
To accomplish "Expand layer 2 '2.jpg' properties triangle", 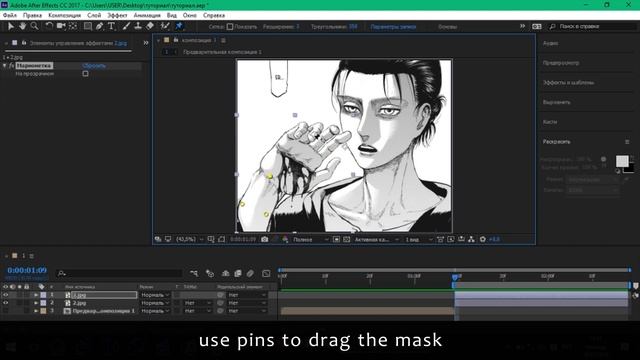I will coord(36,303).
